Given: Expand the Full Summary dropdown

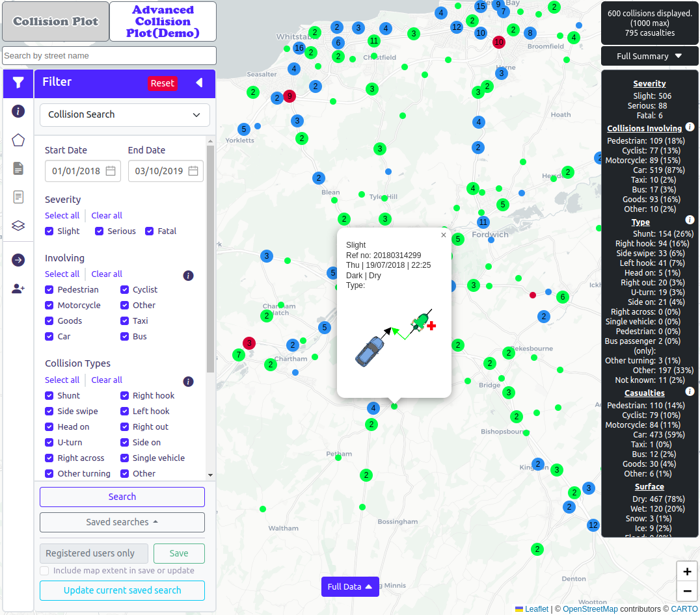Looking at the screenshot, I should coord(649,56).
